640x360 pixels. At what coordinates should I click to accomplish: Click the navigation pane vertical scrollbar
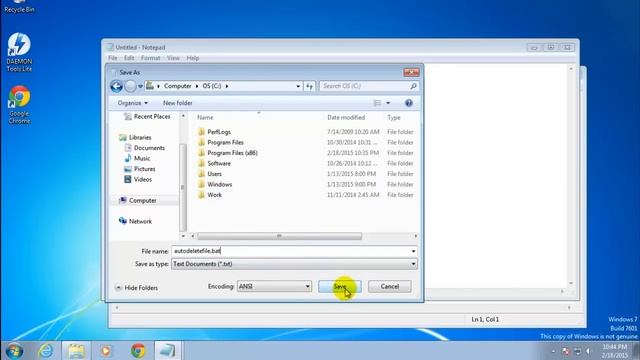point(182,187)
